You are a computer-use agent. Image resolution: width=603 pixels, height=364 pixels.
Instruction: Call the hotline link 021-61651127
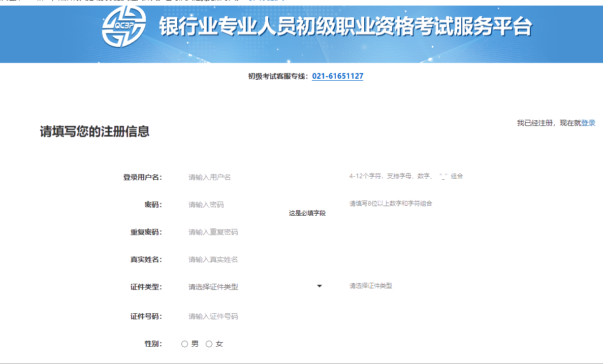[x=337, y=76]
